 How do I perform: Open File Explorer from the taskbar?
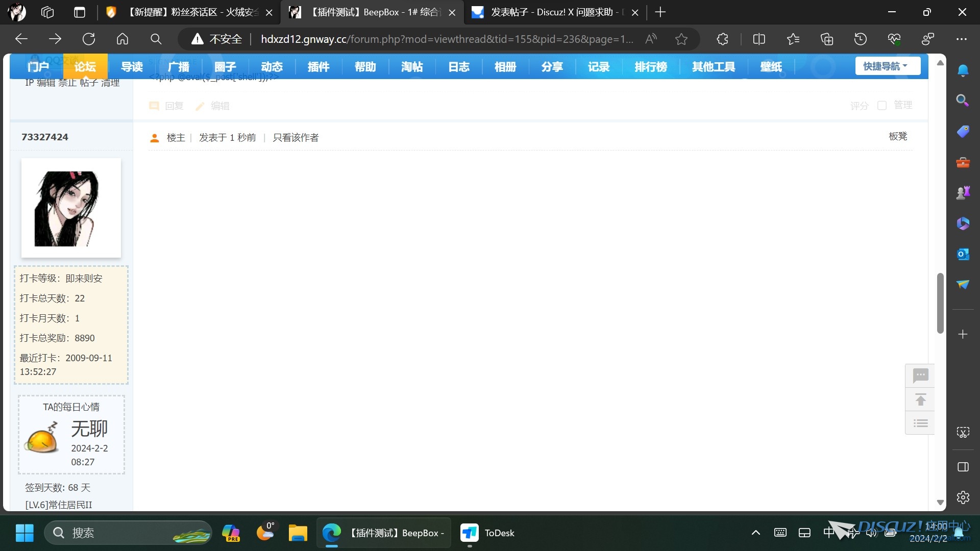298,533
